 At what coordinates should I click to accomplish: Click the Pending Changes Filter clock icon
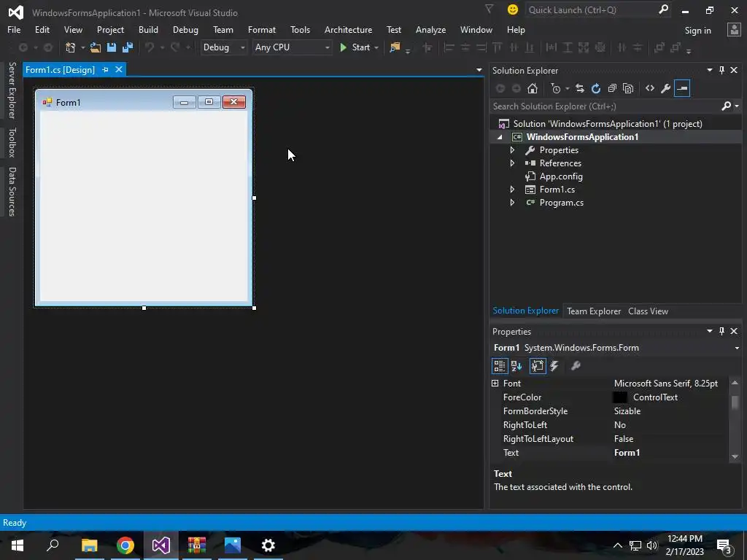click(555, 88)
